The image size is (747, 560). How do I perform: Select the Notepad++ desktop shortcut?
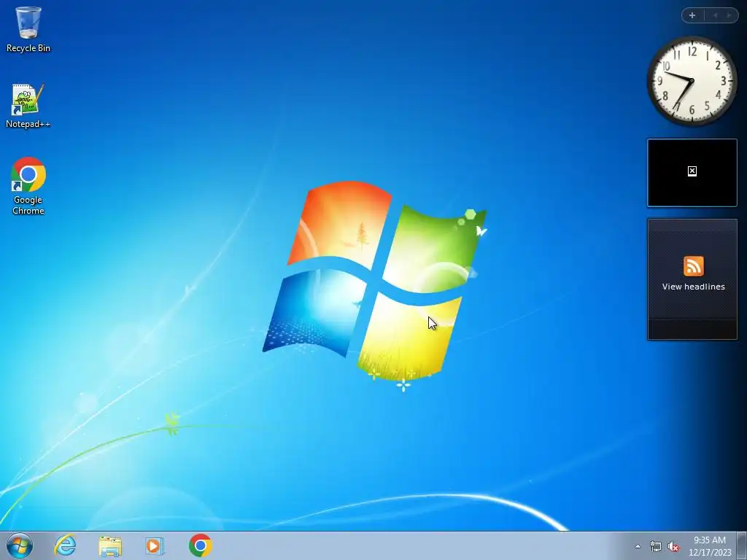coord(28,106)
